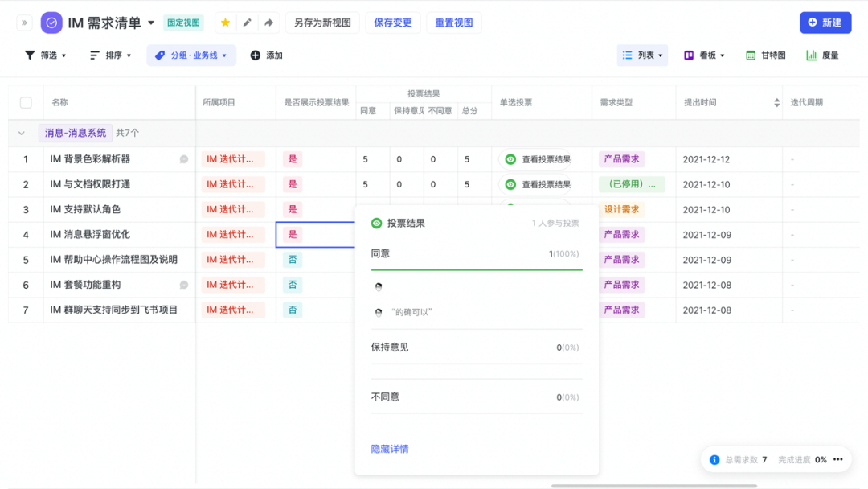Click the horizontal scrollbar at bottom
The height and width of the screenshot is (489, 868).
(x=653, y=486)
